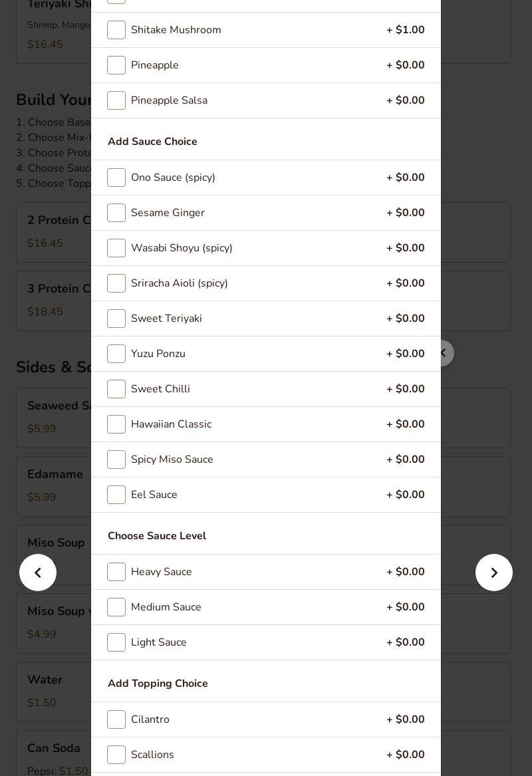Select Medium Sauce level
The image size is (532, 776).
[x=116, y=607]
